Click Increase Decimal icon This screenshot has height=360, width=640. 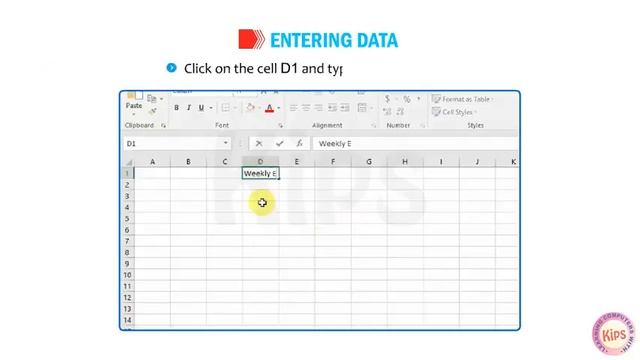(387, 111)
